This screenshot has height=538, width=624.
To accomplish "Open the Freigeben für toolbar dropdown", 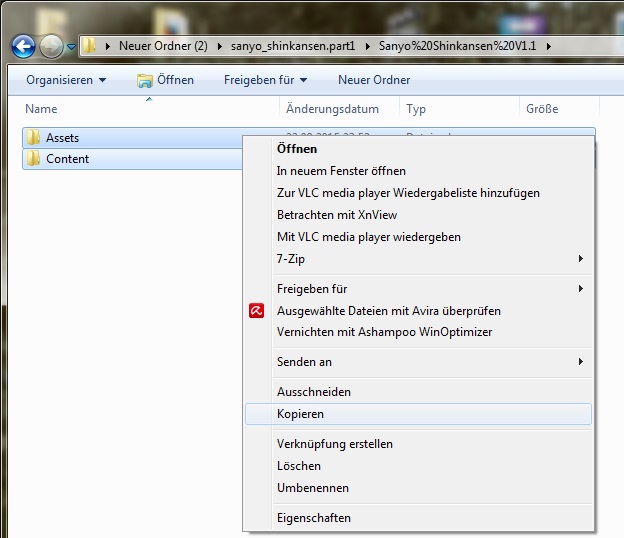I will point(265,80).
